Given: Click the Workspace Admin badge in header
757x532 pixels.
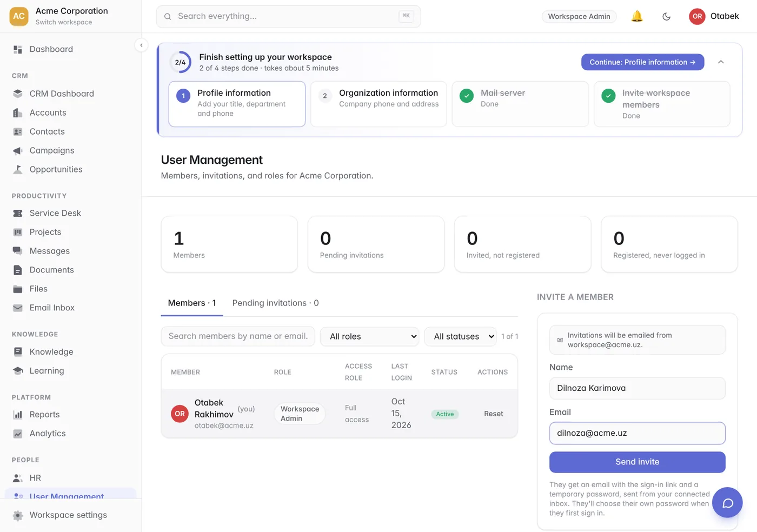Looking at the screenshot, I should (579, 16).
